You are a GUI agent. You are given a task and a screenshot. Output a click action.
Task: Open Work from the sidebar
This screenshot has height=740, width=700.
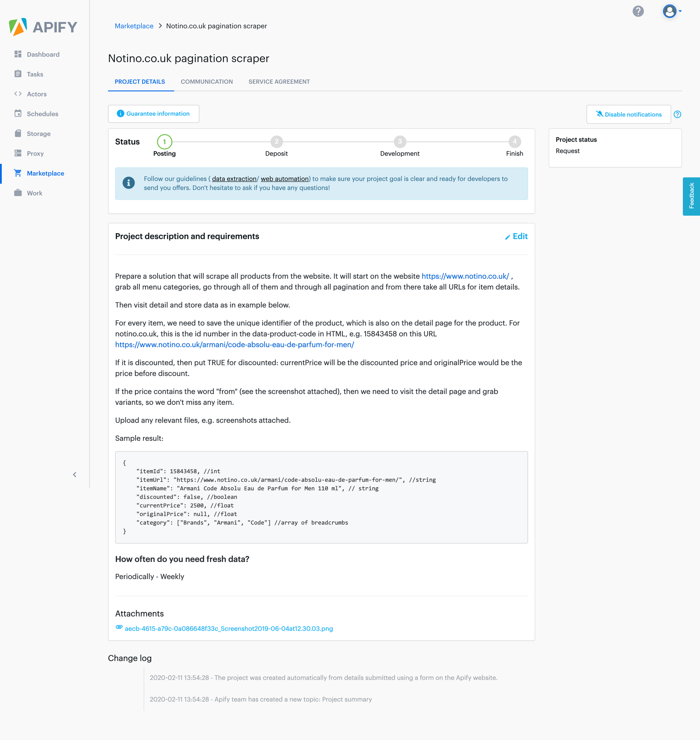pos(35,193)
